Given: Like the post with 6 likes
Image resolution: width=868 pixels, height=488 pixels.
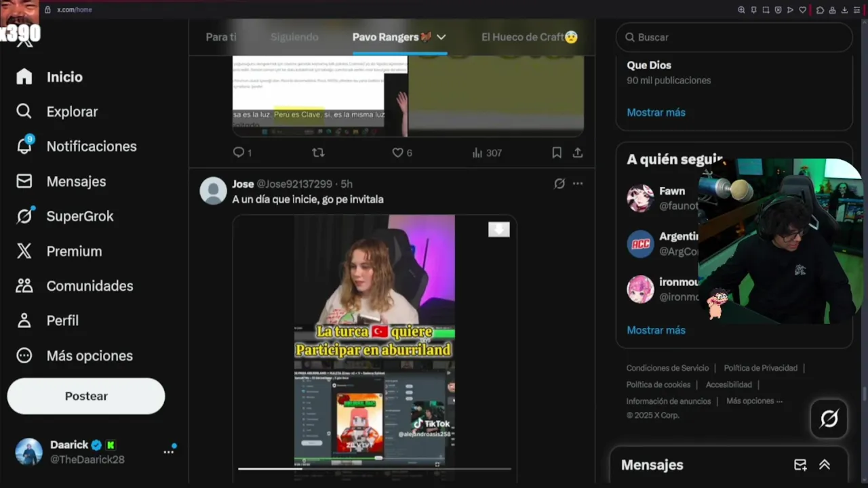Looking at the screenshot, I should (401, 153).
